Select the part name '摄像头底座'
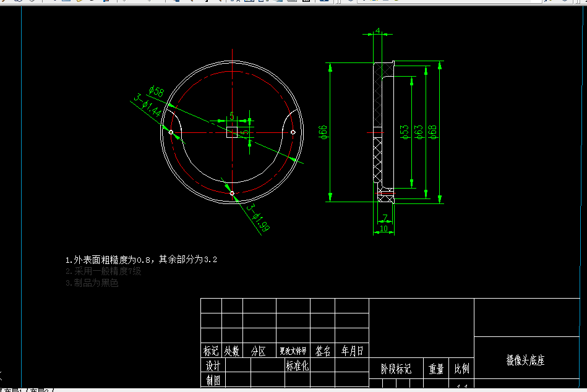This screenshot has height=392, width=587. [526, 360]
